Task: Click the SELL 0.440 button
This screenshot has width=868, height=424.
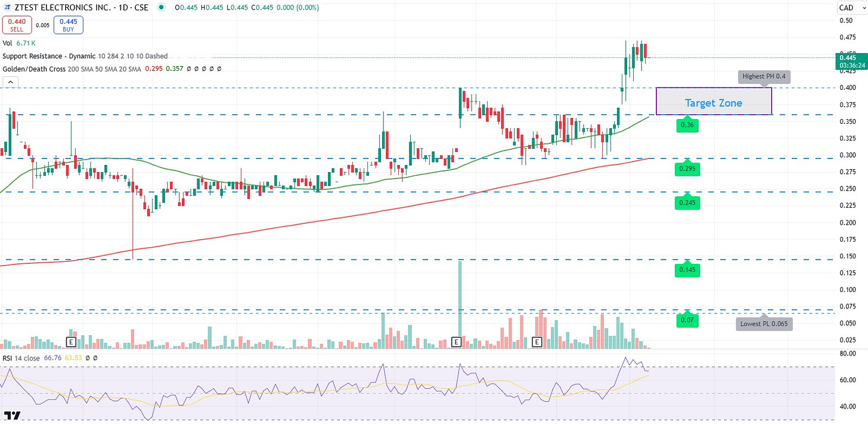Action: [16, 25]
